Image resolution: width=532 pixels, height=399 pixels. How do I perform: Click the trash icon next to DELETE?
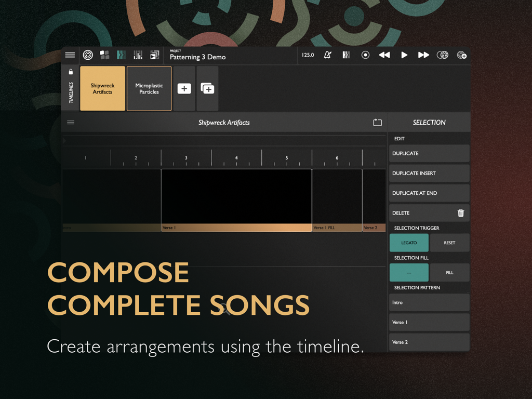460,212
